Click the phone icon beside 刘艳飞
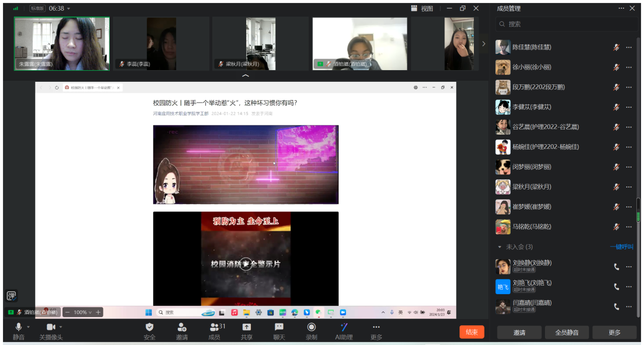The width and height of the screenshot is (644, 345). pyautogui.click(x=617, y=287)
